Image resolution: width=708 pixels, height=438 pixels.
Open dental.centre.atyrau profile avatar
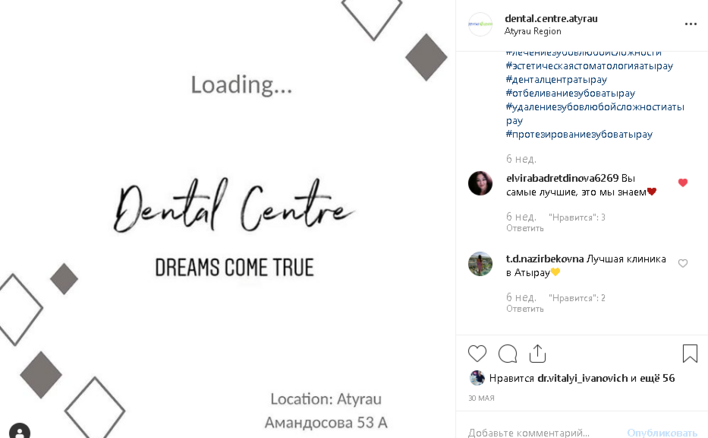[x=480, y=24]
